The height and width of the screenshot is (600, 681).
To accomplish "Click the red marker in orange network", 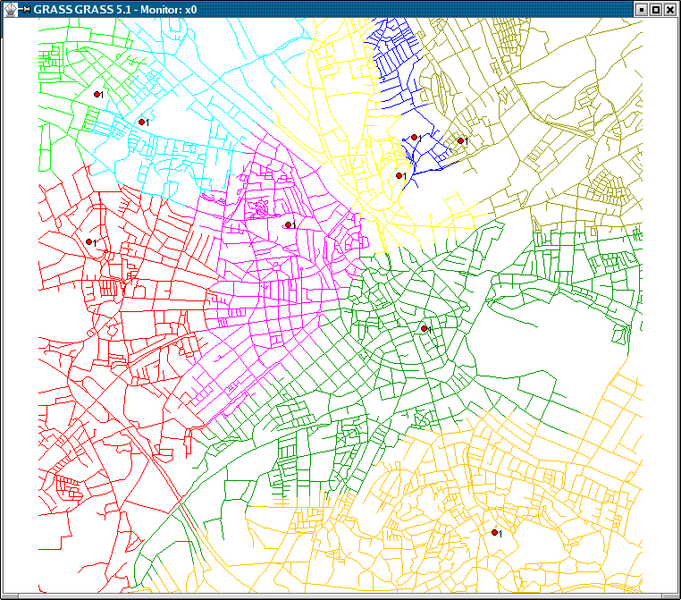I will pyautogui.click(x=494, y=533).
